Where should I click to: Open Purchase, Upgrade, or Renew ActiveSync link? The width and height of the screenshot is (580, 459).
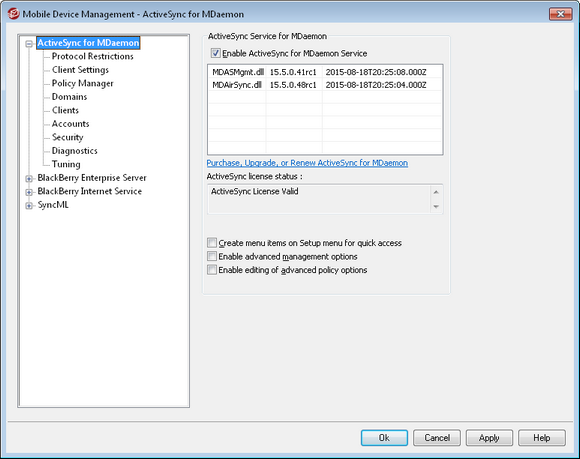click(x=307, y=163)
